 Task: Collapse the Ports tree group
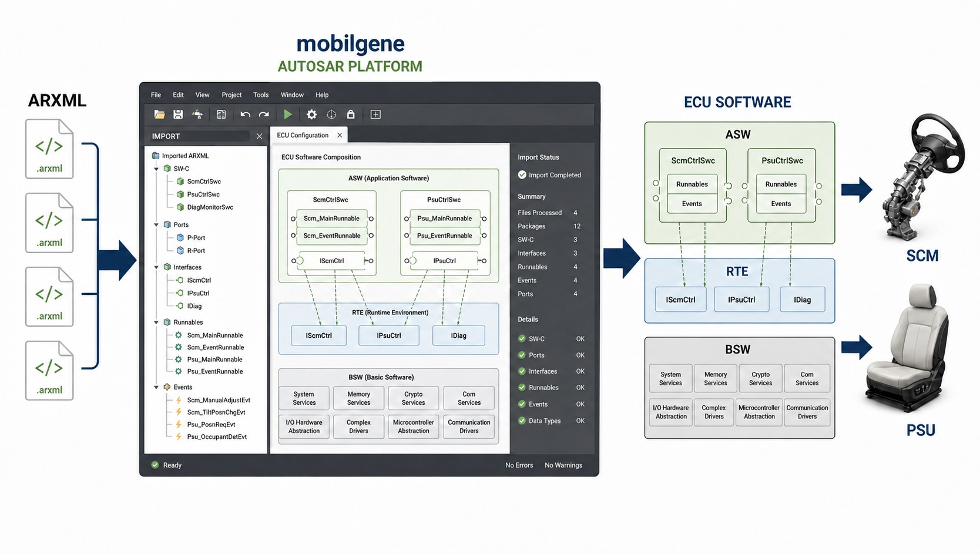[x=156, y=225]
